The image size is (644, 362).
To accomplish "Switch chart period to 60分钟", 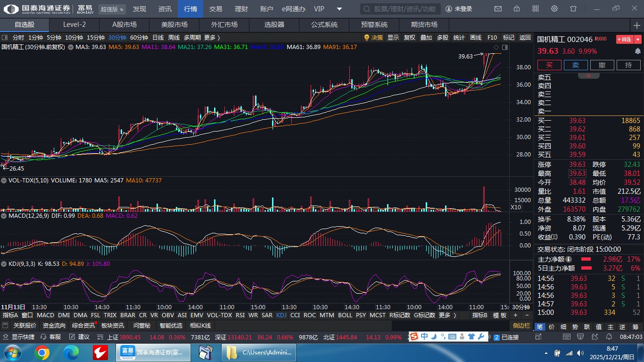I will coord(139,38).
